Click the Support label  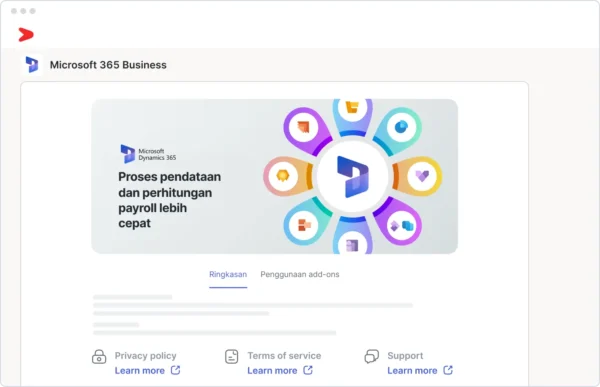[405, 356]
